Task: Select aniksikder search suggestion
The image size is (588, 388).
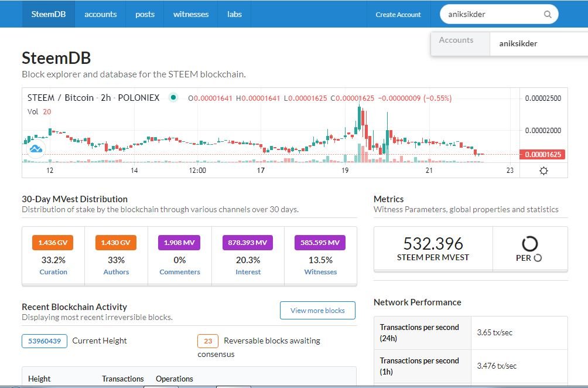Action: (x=539, y=43)
